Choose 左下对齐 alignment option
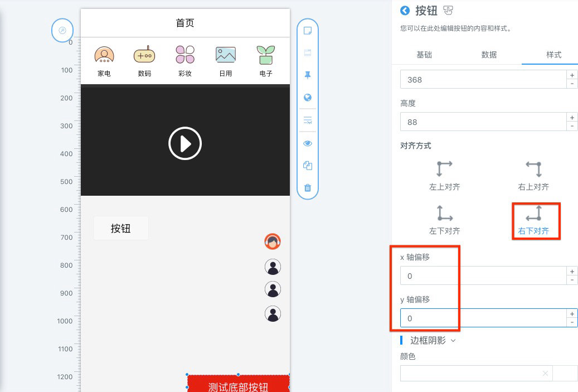 (444, 219)
